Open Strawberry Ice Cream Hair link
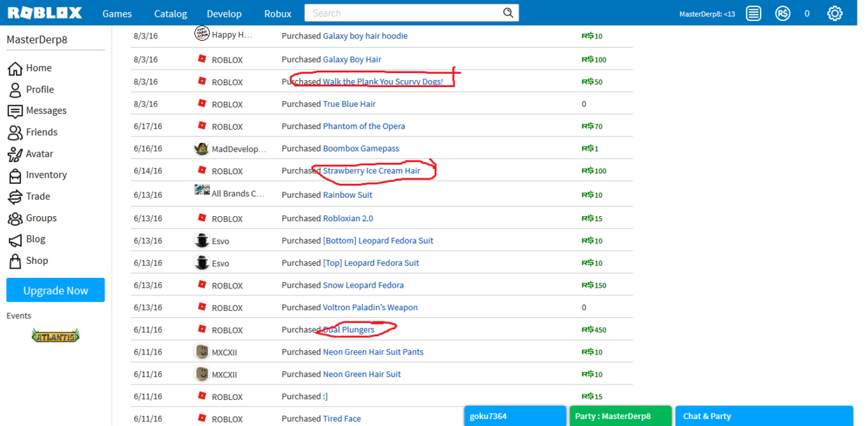 point(371,171)
